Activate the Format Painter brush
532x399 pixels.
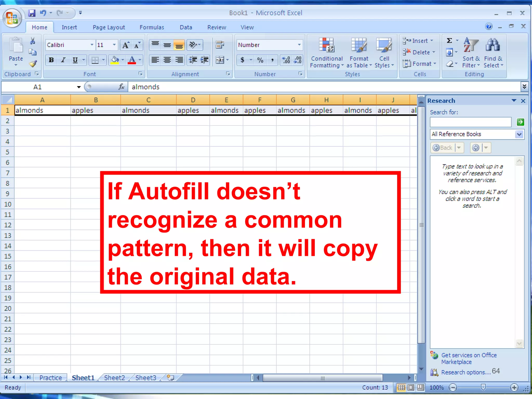(33, 64)
